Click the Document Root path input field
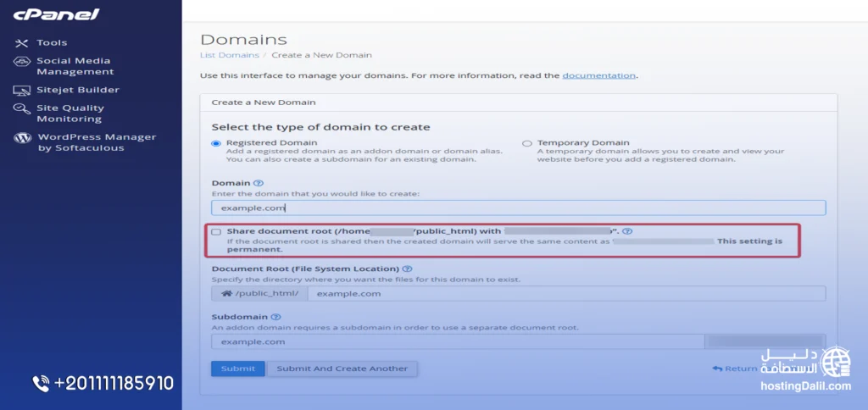 coord(566,294)
